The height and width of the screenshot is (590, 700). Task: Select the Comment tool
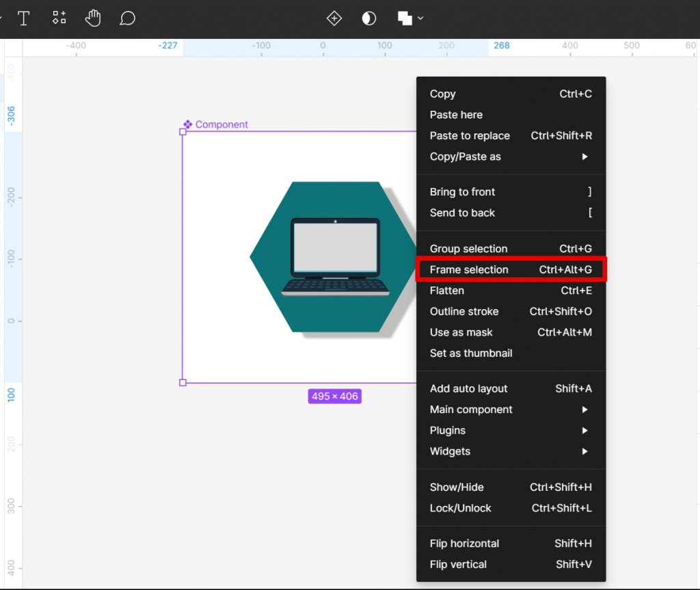point(127,18)
